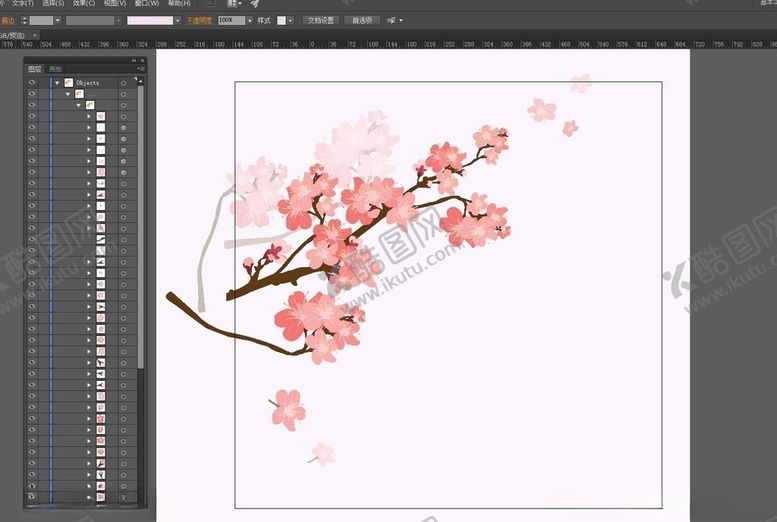The image size is (777, 522).
Task: Click the stroke weight value field
Action: tap(41, 20)
